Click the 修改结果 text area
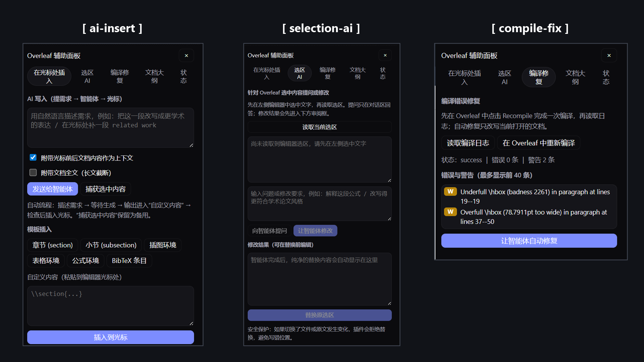 pyautogui.click(x=320, y=279)
